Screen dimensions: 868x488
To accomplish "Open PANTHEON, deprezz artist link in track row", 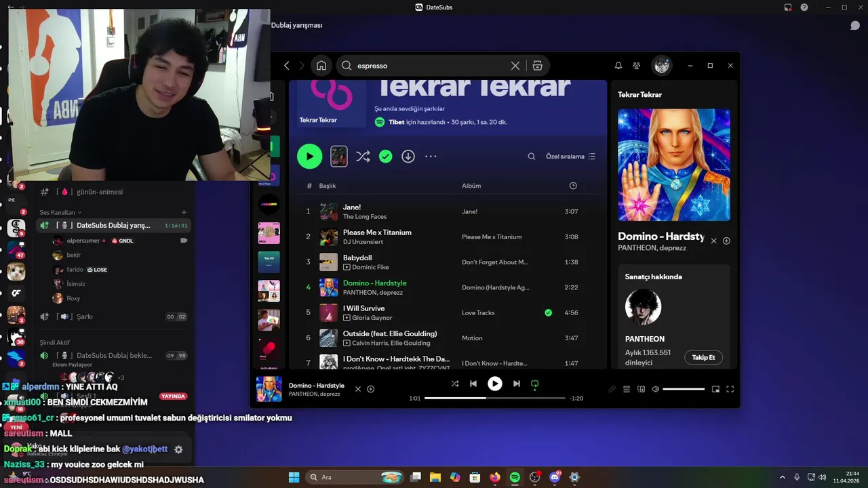I will click(x=373, y=293).
